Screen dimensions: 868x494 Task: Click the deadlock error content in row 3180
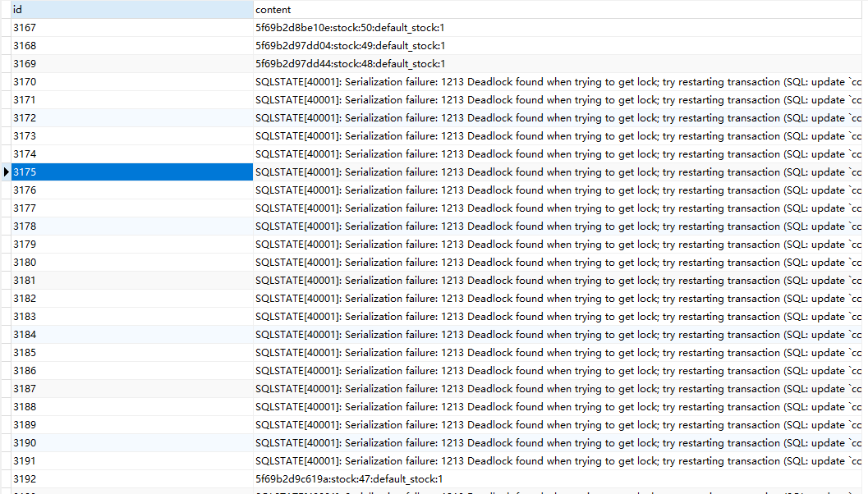click(x=558, y=263)
